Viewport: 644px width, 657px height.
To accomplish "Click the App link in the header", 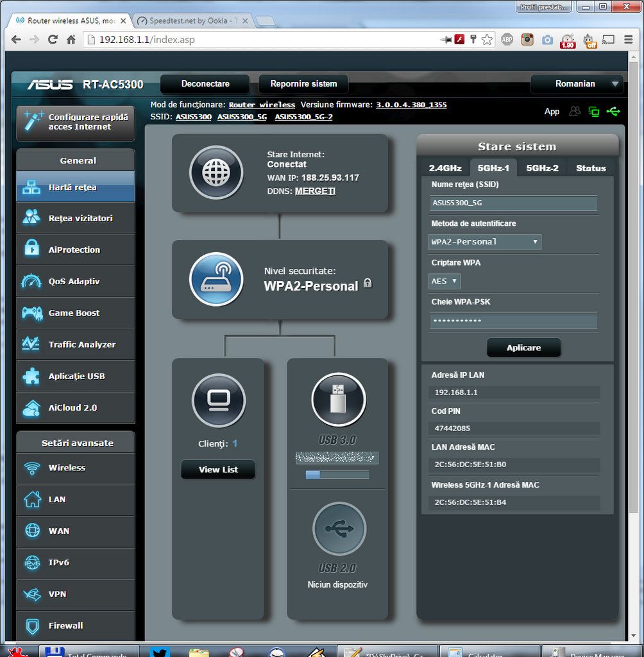I will click(552, 112).
